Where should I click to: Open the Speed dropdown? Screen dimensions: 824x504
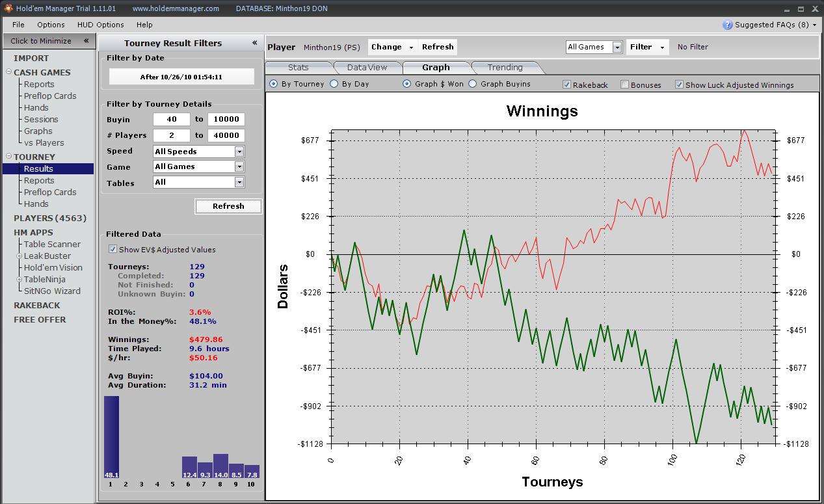239,152
